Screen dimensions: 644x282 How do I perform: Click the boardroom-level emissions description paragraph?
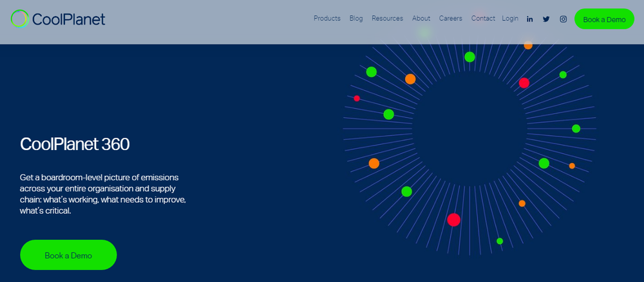tap(103, 194)
